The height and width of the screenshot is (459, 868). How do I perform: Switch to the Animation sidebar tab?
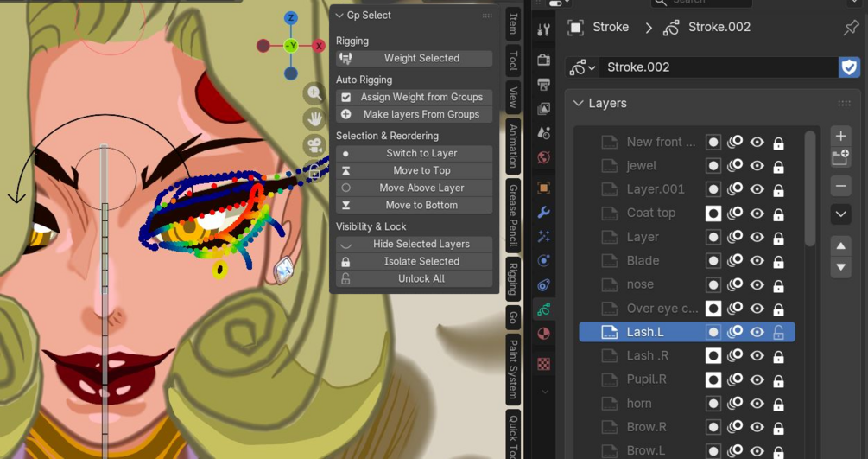(x=513, y=146)
